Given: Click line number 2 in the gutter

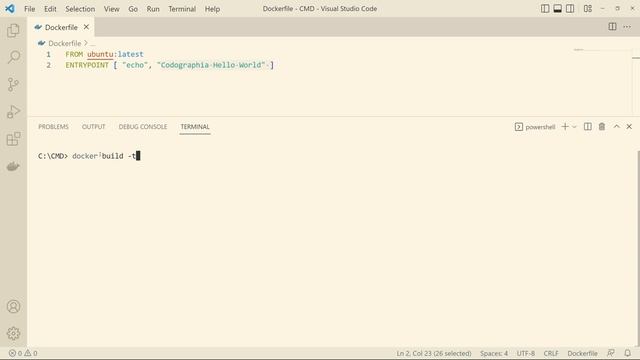Looking at the screenshot, I should [x=49, y=65].
